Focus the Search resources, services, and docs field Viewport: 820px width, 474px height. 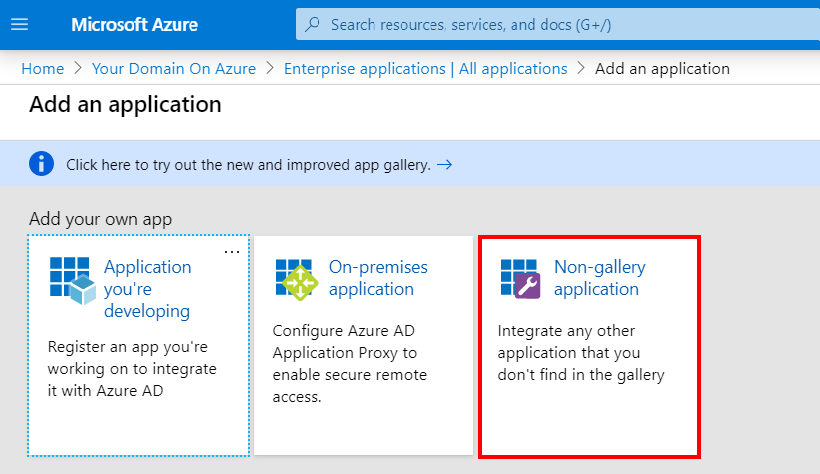(557, 24)
